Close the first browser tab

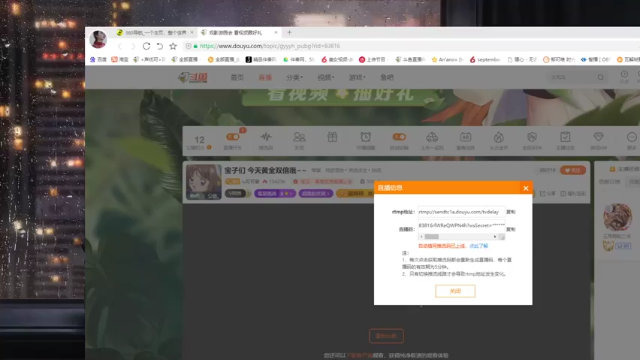[x=192, y=33]
